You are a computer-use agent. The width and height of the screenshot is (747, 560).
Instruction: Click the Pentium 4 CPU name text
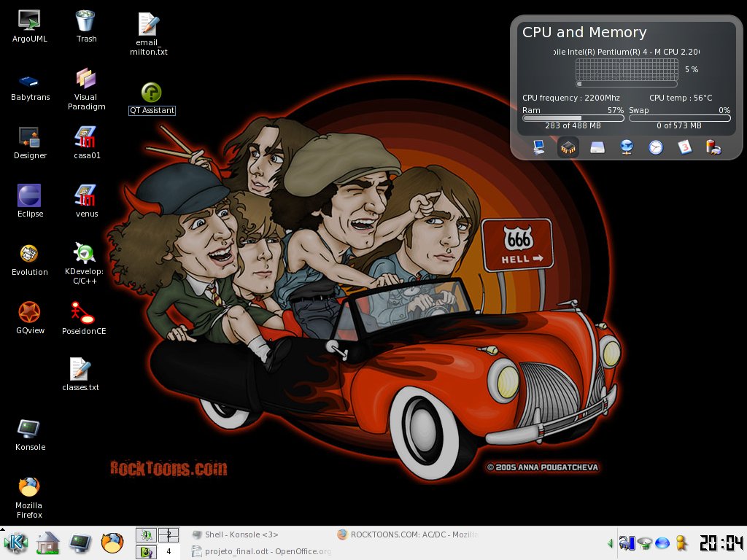tap(627, 52)
